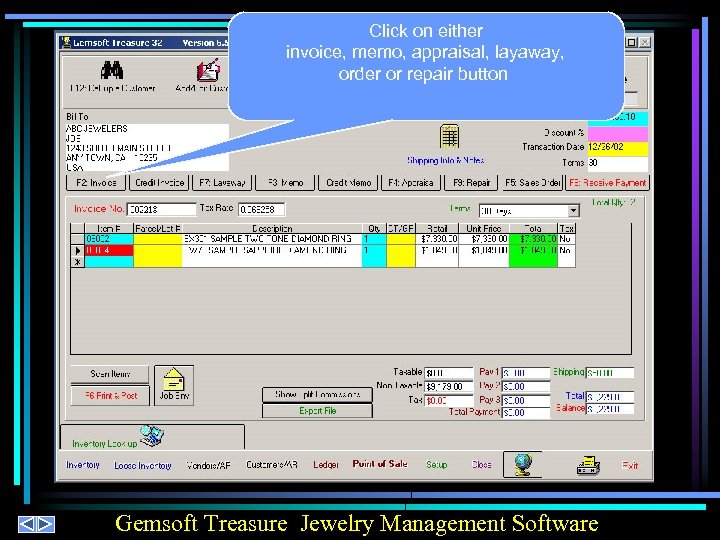Image resolution: width=720 pixels, height=540 pixels.
Task: Open the customer lookup binoculars icon
Action: (x=112, y=70)
